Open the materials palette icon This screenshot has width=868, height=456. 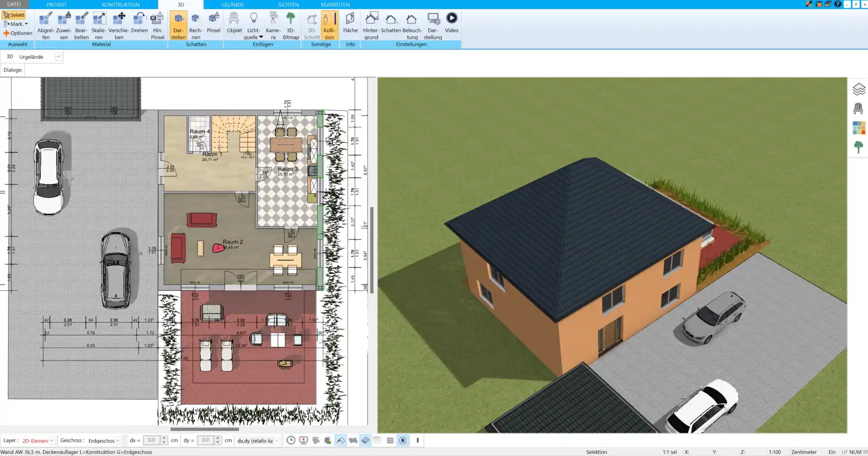pyautogui.click(x=858, y=128)
